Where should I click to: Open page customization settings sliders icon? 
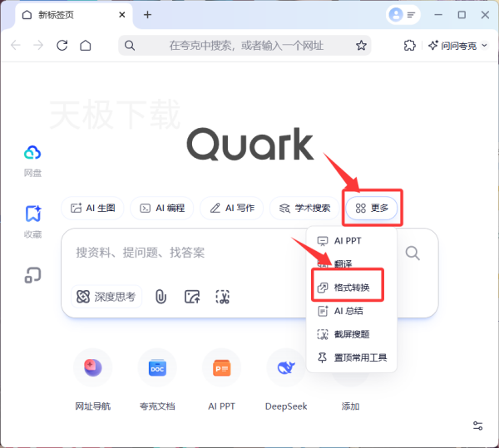tap(477, 426)
